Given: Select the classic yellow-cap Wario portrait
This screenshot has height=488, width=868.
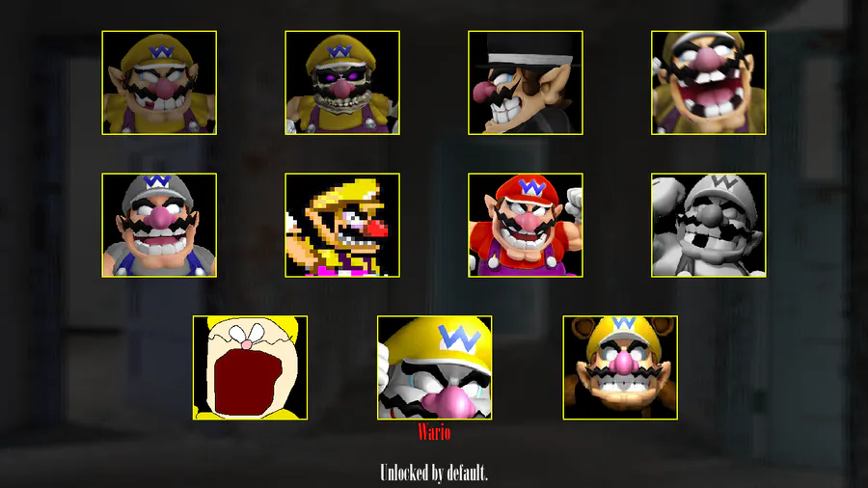Looking at the screenshot, I should 159,82.
